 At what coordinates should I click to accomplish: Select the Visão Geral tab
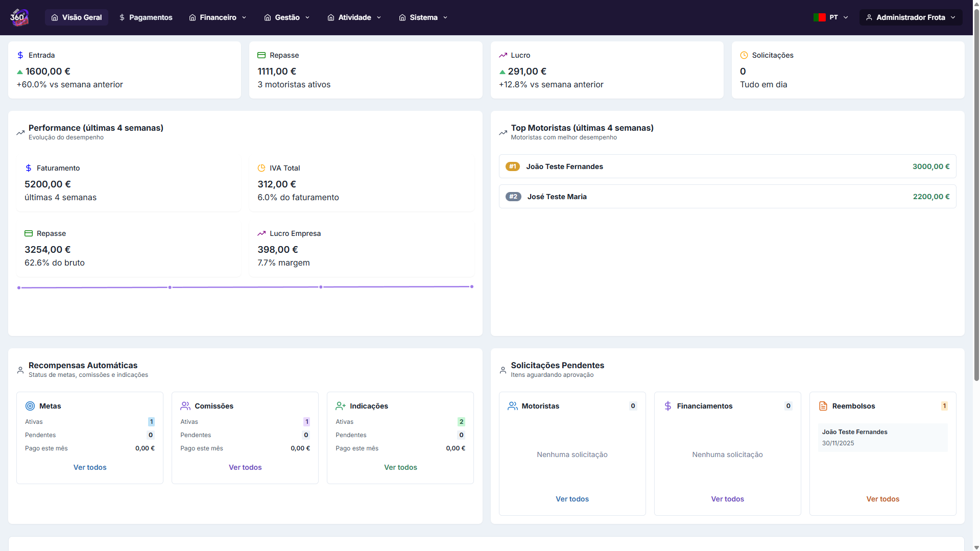pos(77,17)
